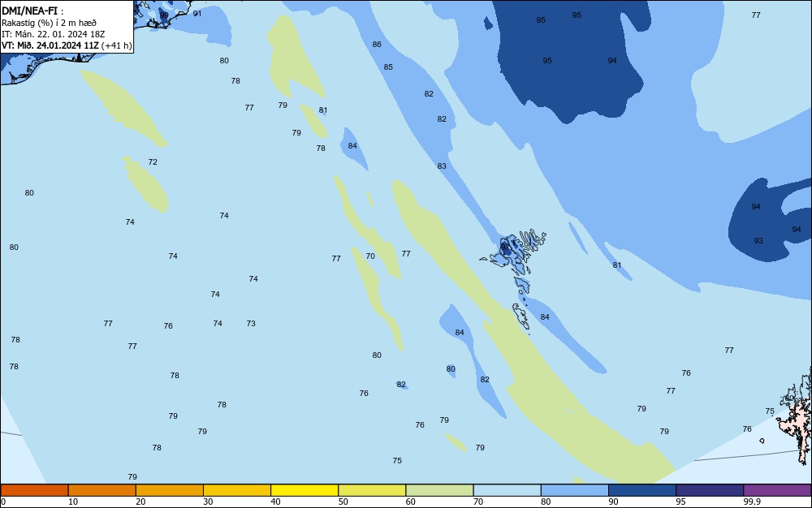Image resolution: width=812 pixels, height=508 pixels.
Task: Click the 0–10 dark orange legend swatch
Action: (34, 490)
